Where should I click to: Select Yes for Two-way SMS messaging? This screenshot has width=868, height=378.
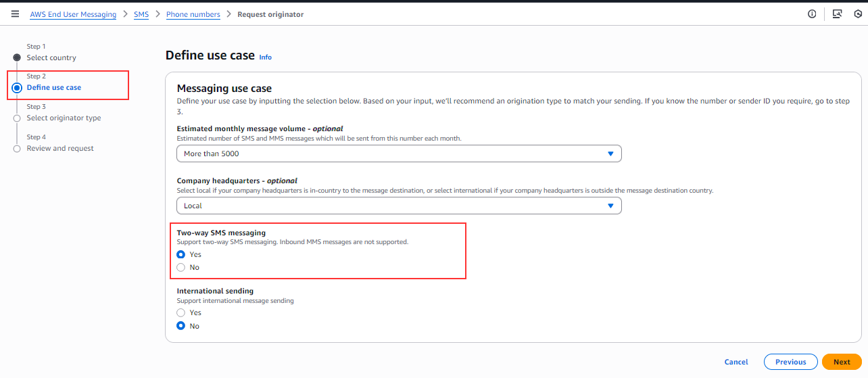[x=180, y=255]
